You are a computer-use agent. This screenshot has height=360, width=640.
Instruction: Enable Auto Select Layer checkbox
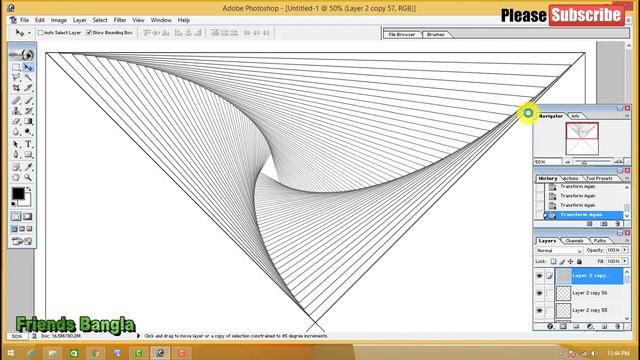pos(40,33)
